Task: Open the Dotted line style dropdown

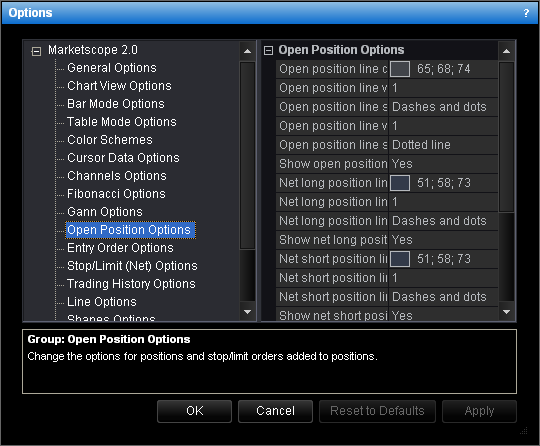Action: click(x=443, y=145)
